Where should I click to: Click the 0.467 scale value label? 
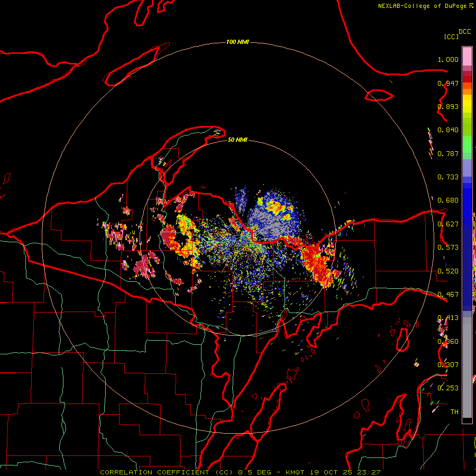(448, 295)
